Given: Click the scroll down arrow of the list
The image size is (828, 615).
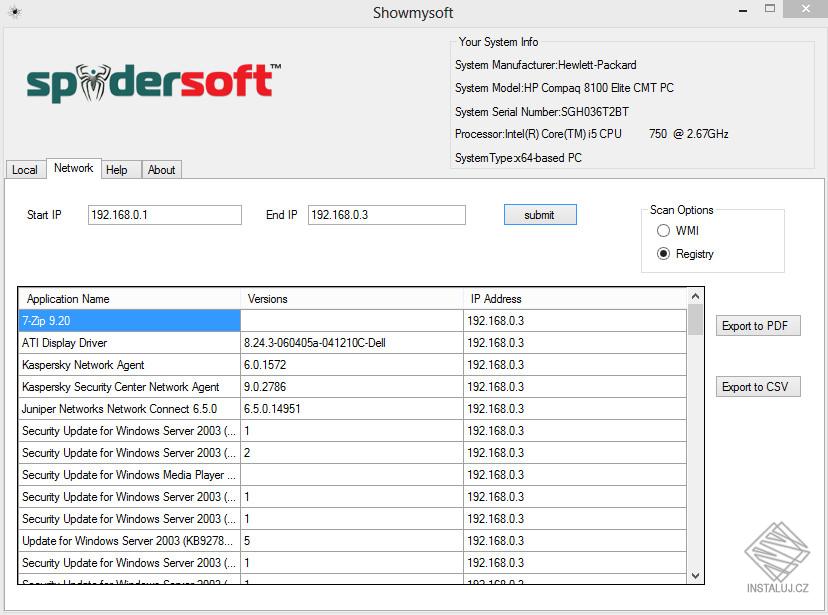Looking at the screenshot, I should click(695, 575).
